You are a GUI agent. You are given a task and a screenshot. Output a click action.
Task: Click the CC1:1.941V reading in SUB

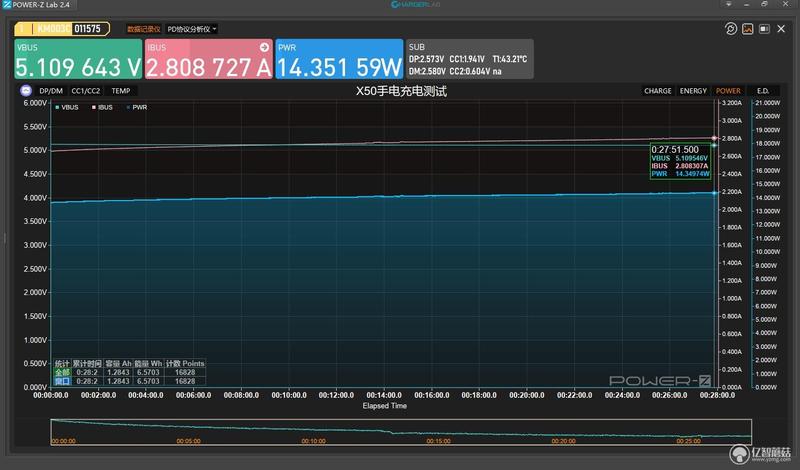467,59
